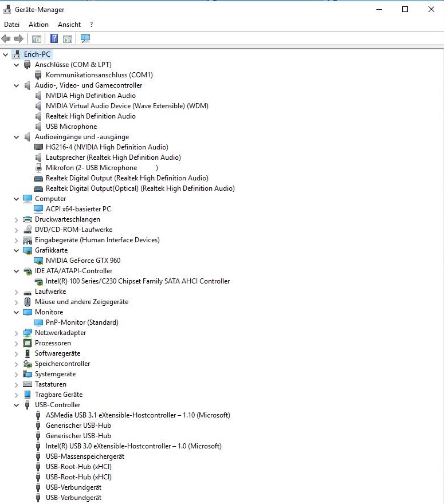The height and width of the screenshot is (504, 444).
Task: Click the DVD/CD-ROM-Laufwerke disc icon
Action: [x=27, y=230]
